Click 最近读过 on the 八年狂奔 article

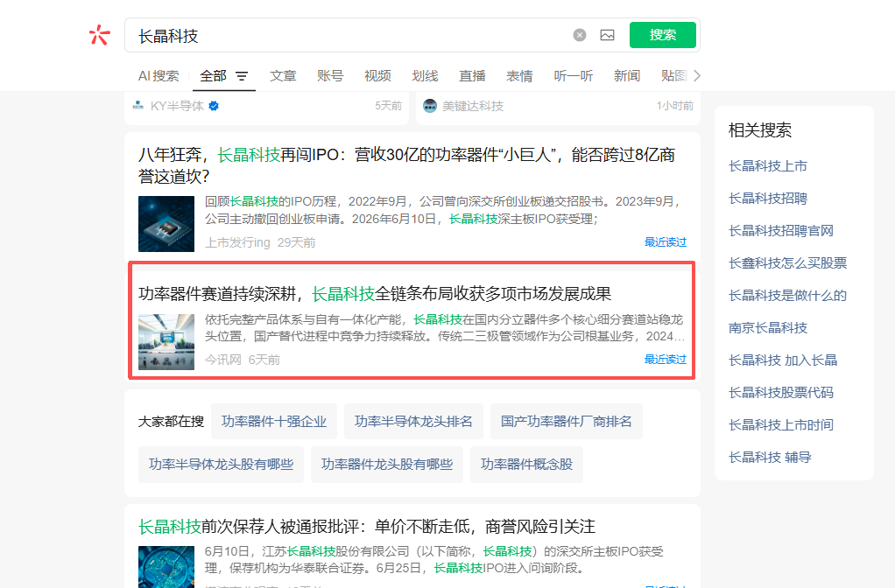click(x=666, y=241)
